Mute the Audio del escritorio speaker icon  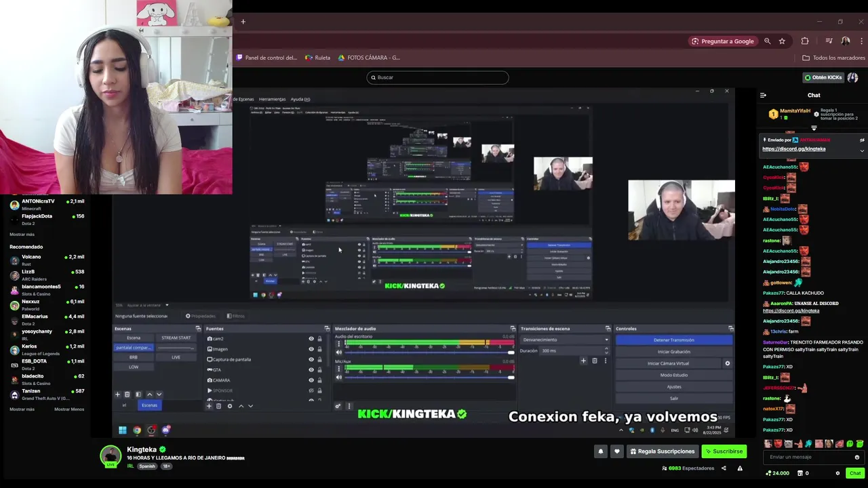click(339, 352)
